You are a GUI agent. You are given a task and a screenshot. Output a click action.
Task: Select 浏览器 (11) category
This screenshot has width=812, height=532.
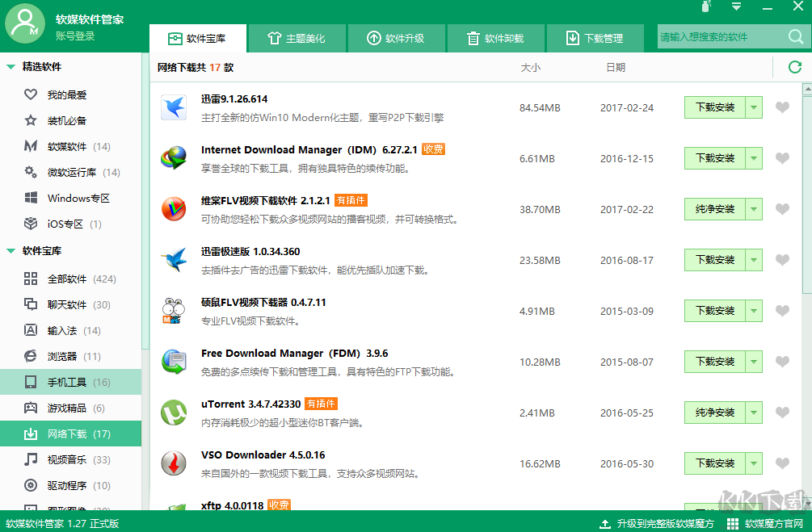pos(70,357)
